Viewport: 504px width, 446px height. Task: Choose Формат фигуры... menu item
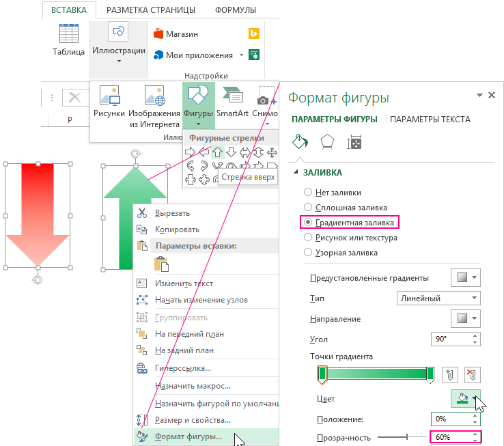(206, 436)
